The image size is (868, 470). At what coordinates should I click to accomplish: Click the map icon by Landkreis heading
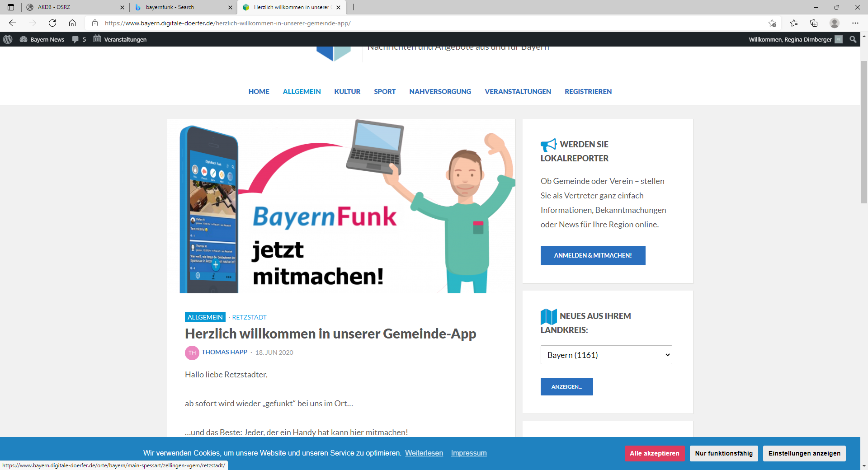point(549,316)
